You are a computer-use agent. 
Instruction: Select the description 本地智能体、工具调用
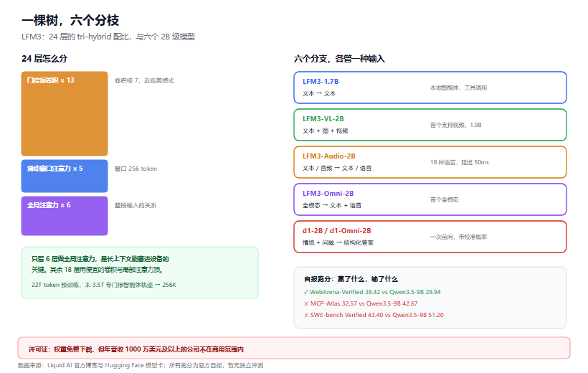(x=458, y=88)
